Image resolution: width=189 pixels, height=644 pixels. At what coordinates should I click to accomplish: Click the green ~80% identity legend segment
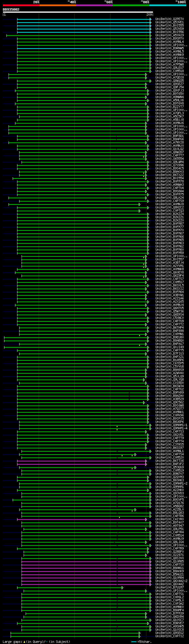point(131,5)
